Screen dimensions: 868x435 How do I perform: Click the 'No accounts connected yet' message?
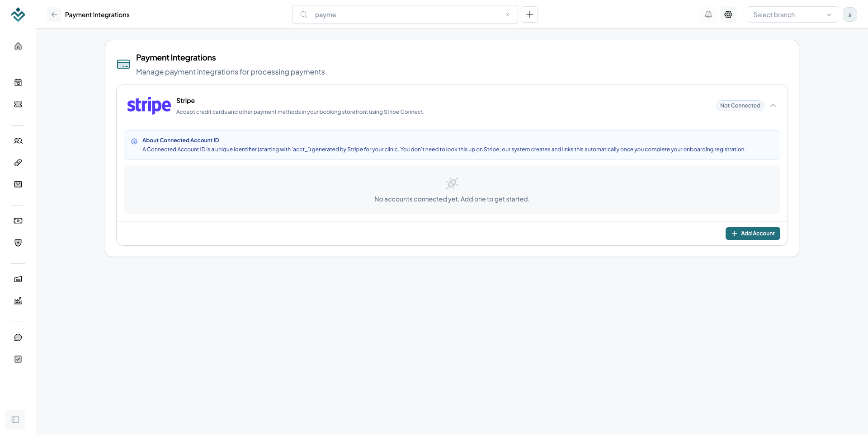(x=452, y=199)
